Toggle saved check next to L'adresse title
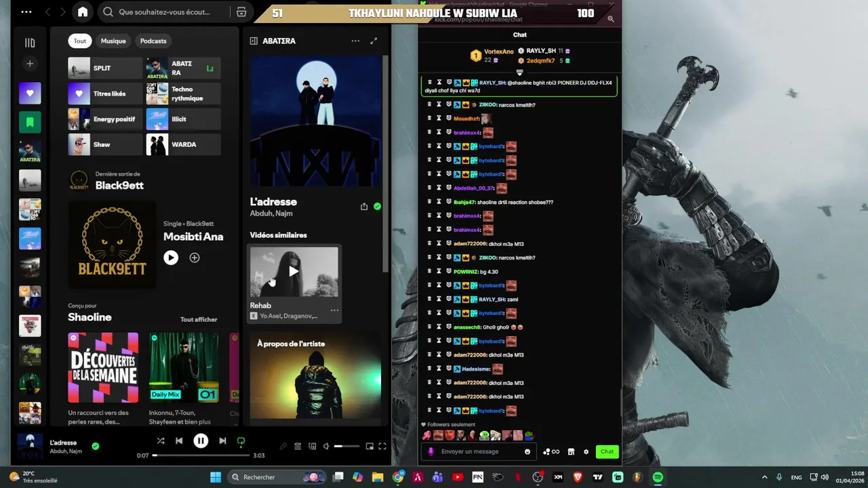 [377, 206]
